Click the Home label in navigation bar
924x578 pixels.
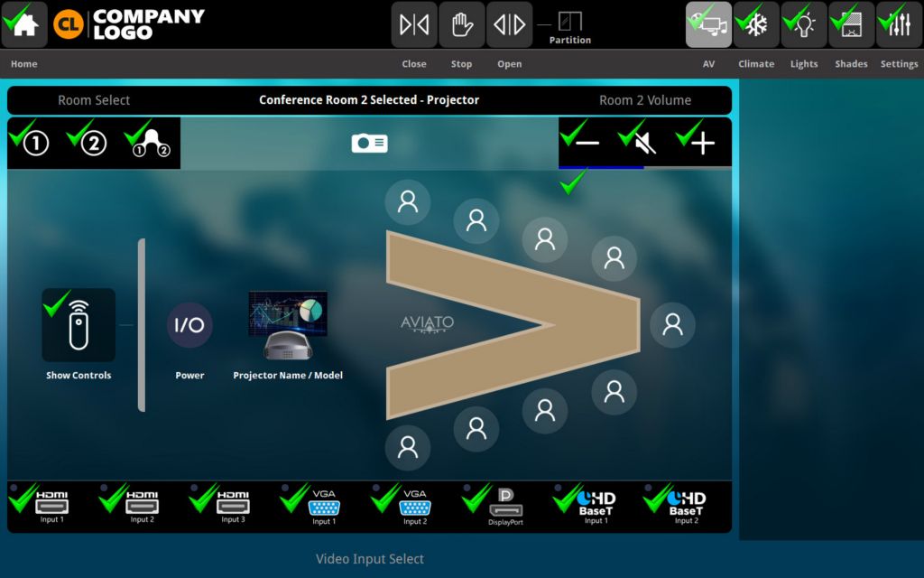pyautogui.click(x=24, y=64)
